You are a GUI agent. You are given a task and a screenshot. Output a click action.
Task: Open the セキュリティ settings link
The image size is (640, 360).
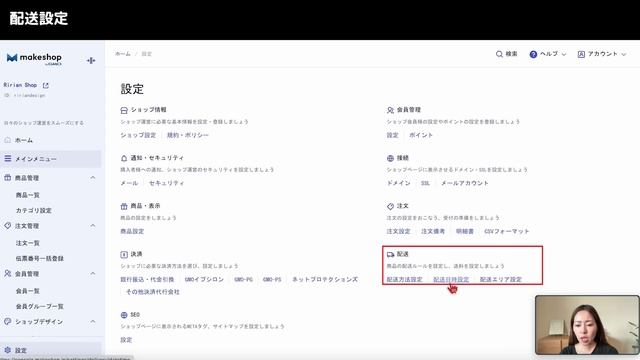(167, 183)
